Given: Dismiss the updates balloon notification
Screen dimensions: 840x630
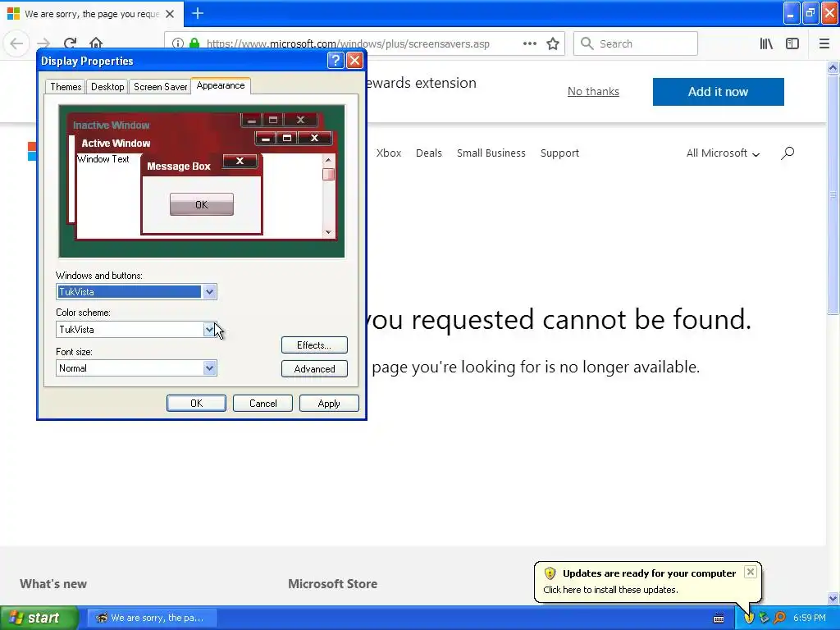Looking at the screenshot, I should [751, 572].
